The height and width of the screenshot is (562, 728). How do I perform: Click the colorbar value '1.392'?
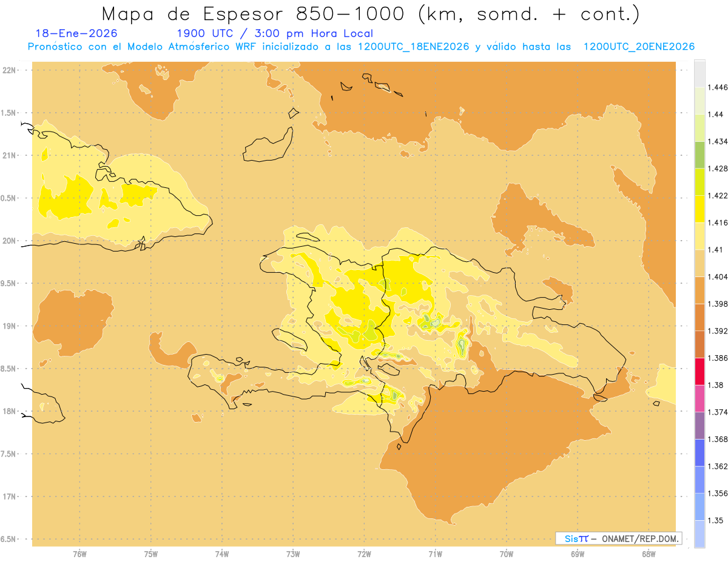[x=718, y=331]
